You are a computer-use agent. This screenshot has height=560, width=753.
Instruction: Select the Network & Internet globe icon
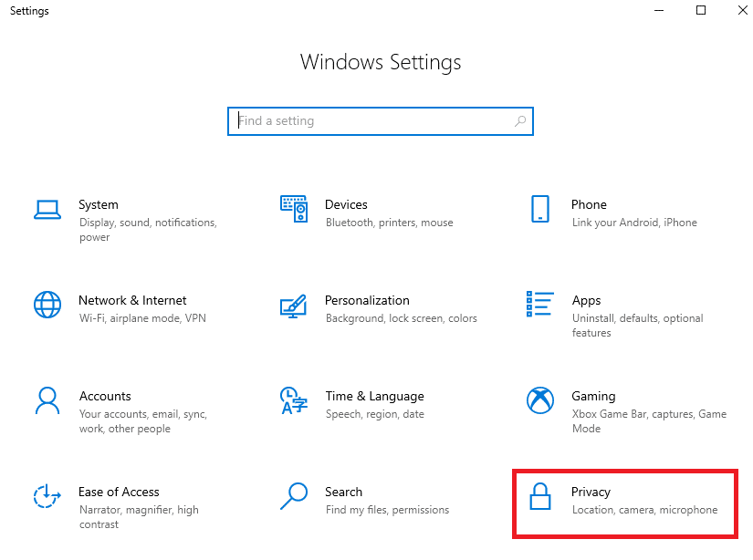47,305
